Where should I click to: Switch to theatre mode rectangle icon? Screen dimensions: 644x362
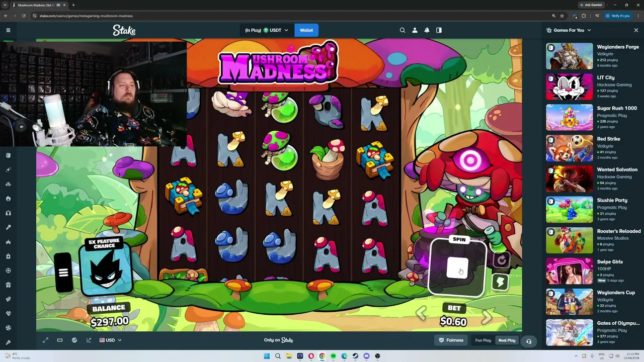pos(59,340)
